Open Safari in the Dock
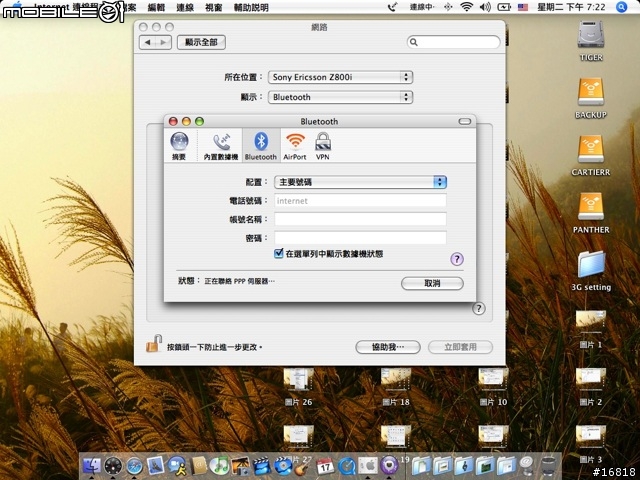 [134, 466]
